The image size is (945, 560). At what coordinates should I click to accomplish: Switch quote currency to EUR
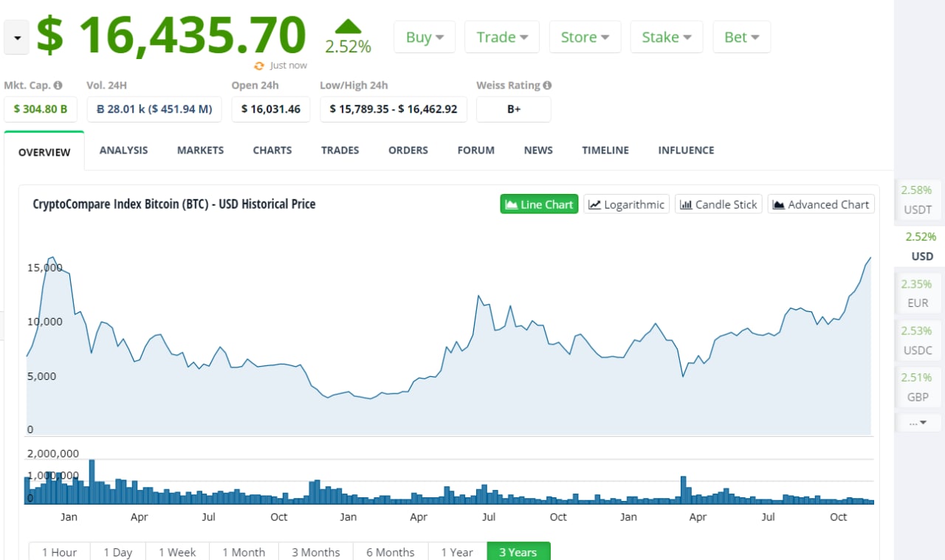[x=918, y=294]
